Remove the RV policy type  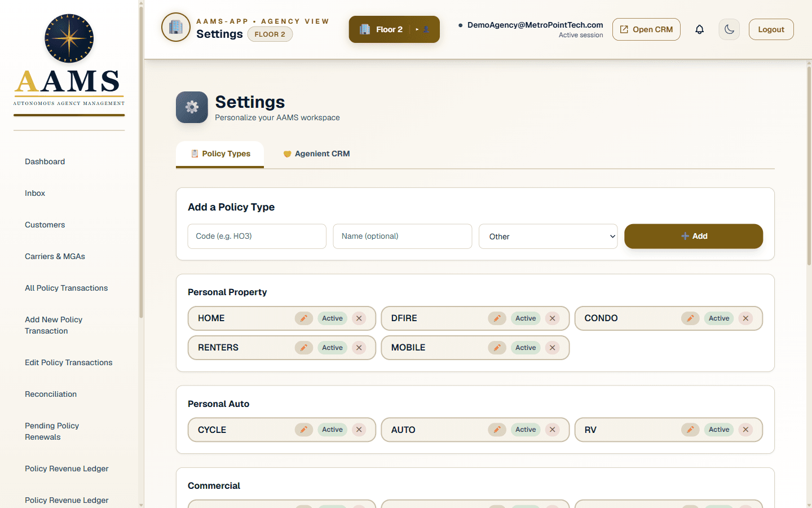[746, 430]
